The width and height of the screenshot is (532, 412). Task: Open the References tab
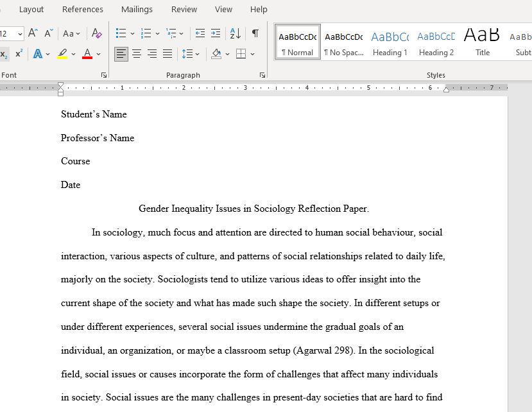coord(82,10)
